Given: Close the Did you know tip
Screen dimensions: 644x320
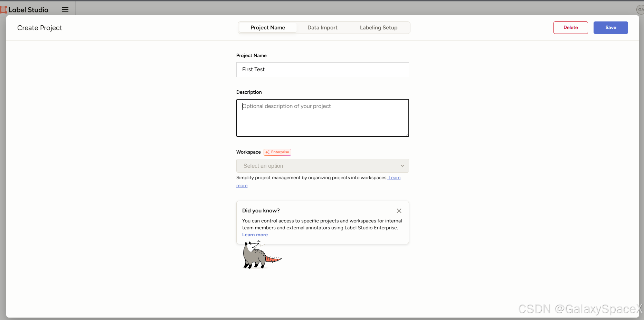Looking at the screenshot, I should 399,211.
